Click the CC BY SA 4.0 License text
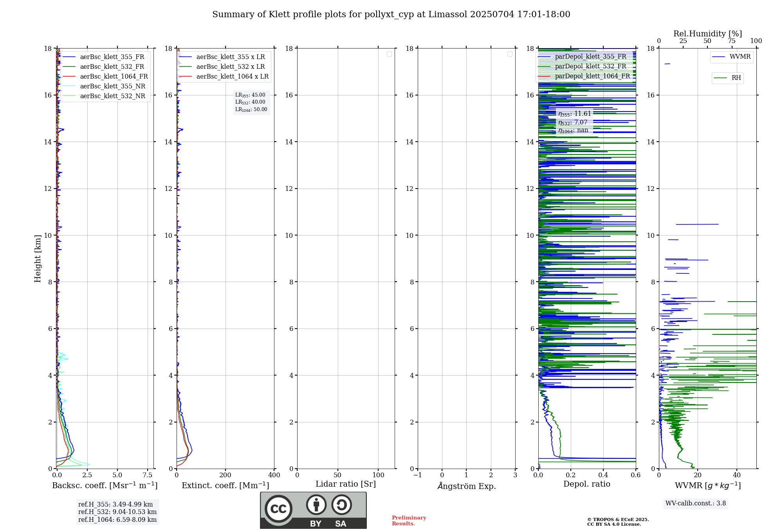Image resolution: width=783 pixels, height=532 pixels. coord(614,524)
